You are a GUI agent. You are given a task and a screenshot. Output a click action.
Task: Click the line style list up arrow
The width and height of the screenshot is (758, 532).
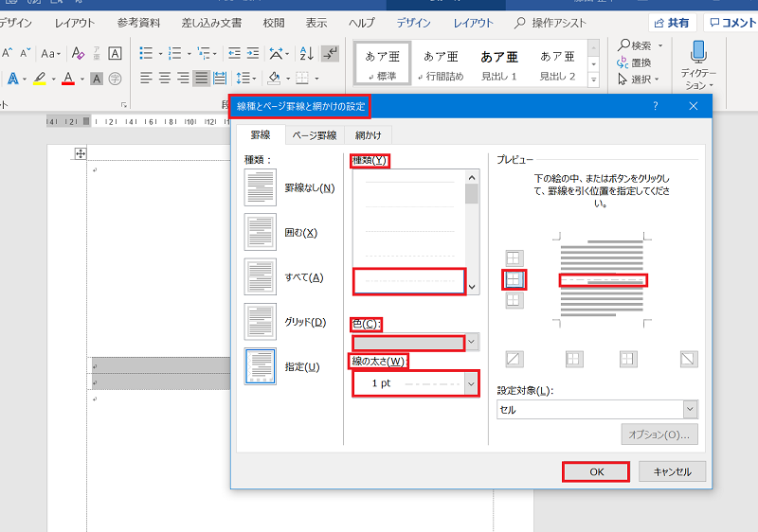coord(472,178)
